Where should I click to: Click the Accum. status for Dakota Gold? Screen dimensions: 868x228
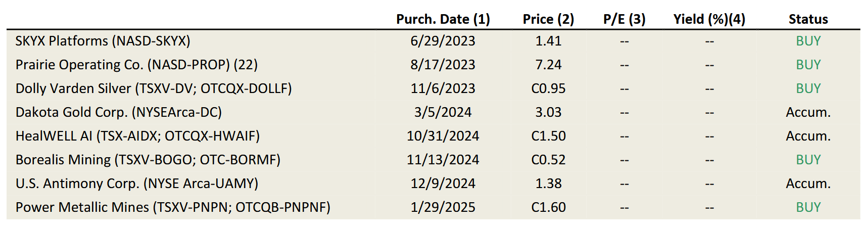pos(808,112)
